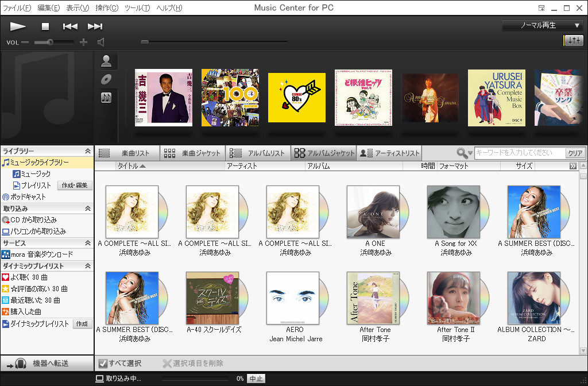Mute audio with the speaker icon
The height and width of the screenshot is (386, 588).
(x=101, y=42)
